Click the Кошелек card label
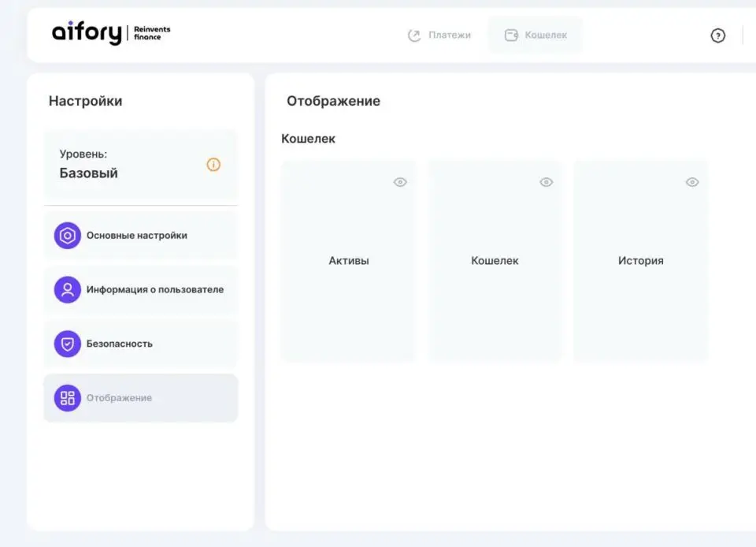 pyautogui.click(x=495, y=260)
